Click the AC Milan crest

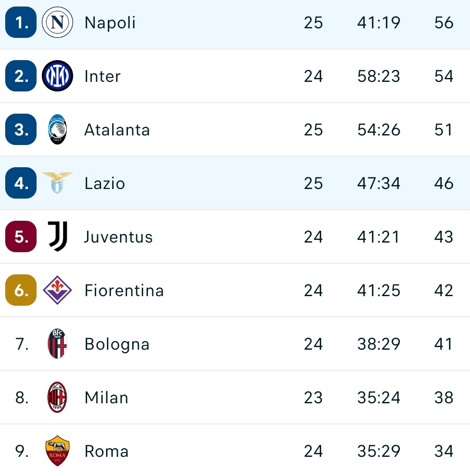(57, 397)
